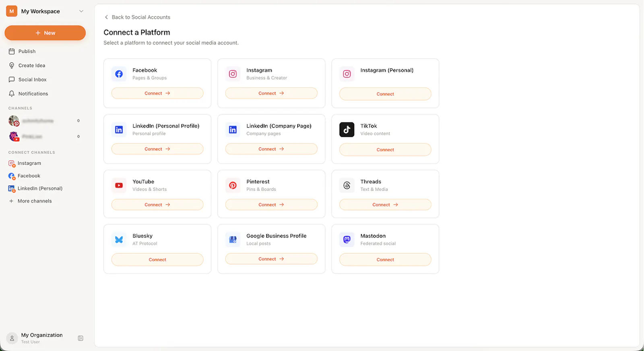Click the TikTok platform icon

(347, 130)
